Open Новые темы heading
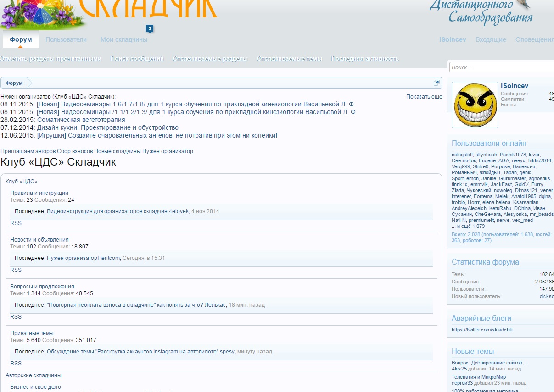This screenshot has height=392, width=554. [473, 352]
